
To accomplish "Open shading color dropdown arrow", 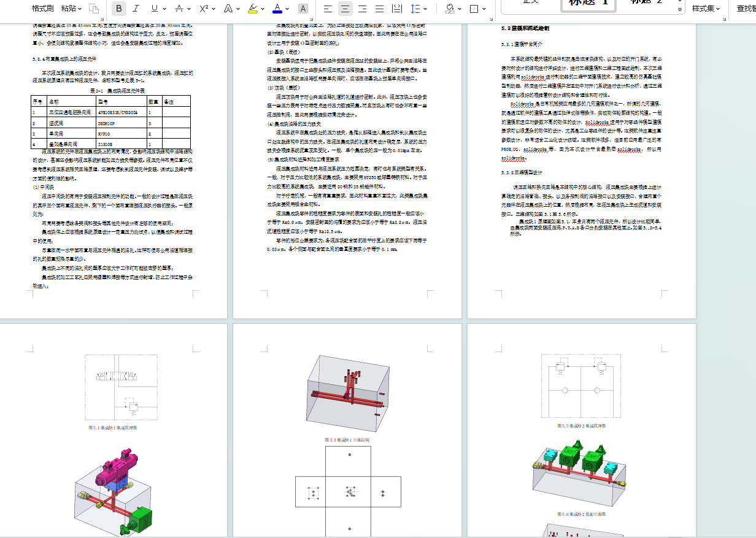I will pos(459,9).
